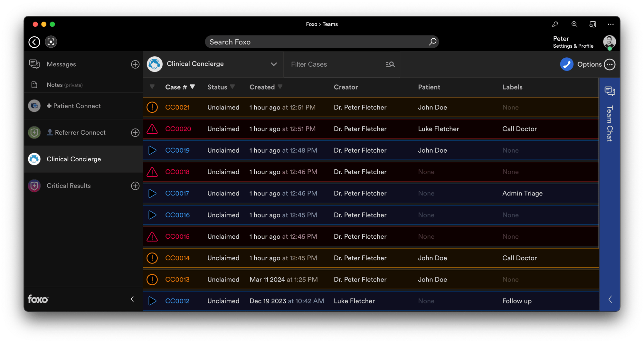Click the Patient column header
This screenshot has width=644, height=343.
(x=429, y=87)
